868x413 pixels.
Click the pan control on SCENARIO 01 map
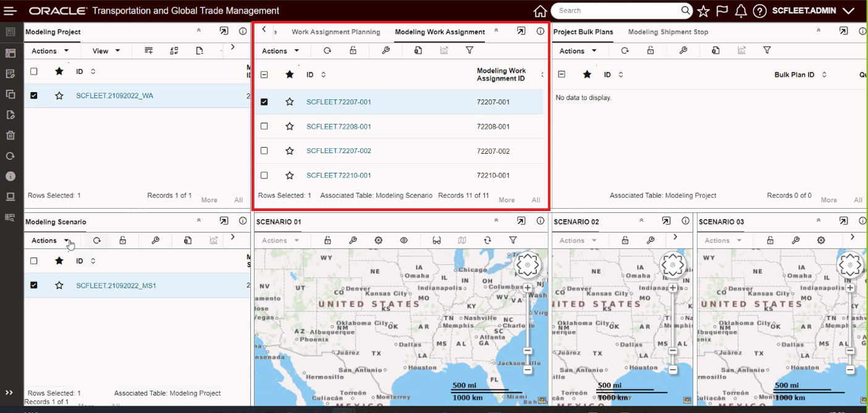[x=528, y=265]
